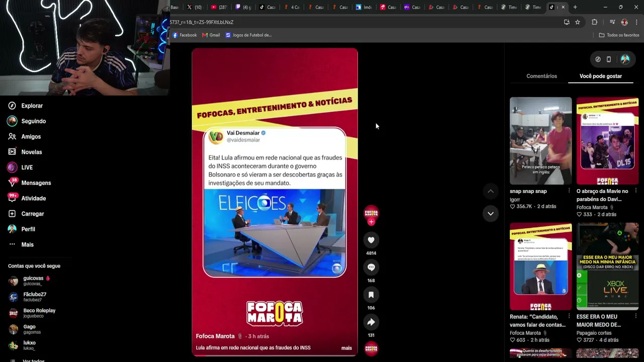Open 'ESSE ERA O MEU MAIOR MEDO' thumbnail
644x362 pixels.
(607, 266)
